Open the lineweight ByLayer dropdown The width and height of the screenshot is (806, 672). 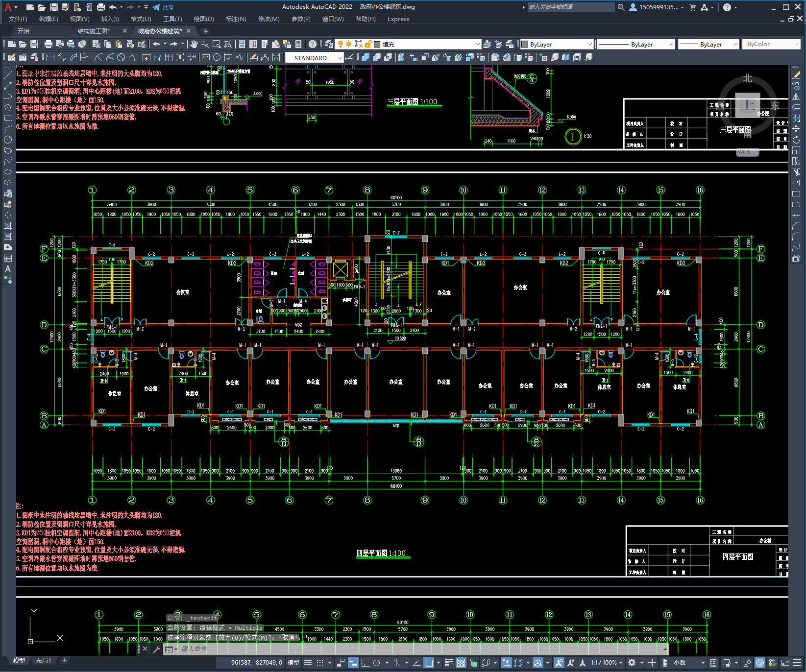(708, 44)
